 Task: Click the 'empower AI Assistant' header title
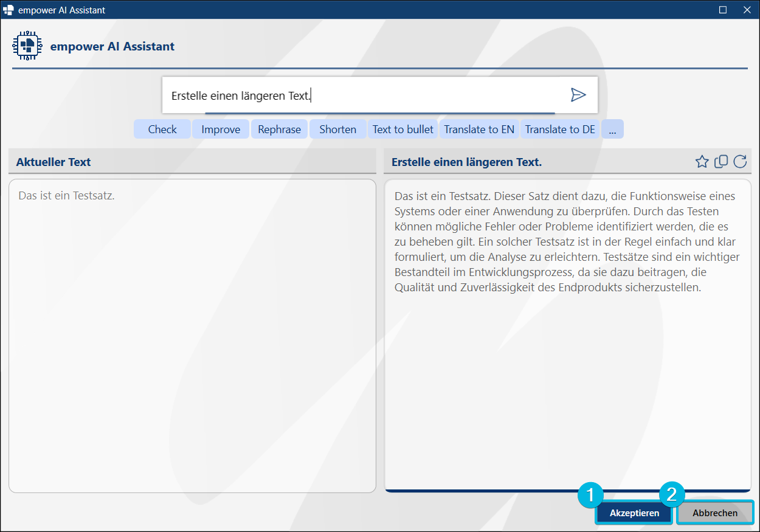coord(112,46)
